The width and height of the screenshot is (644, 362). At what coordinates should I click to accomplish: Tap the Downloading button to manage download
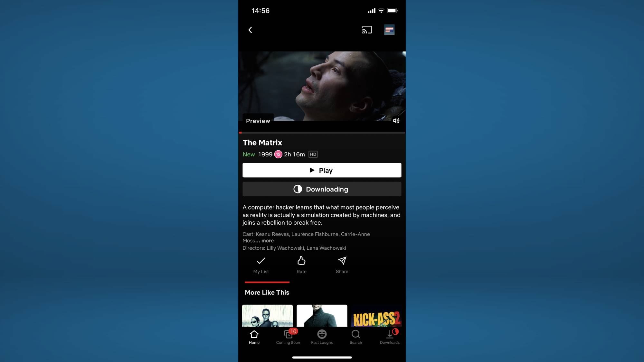point(322,189)
